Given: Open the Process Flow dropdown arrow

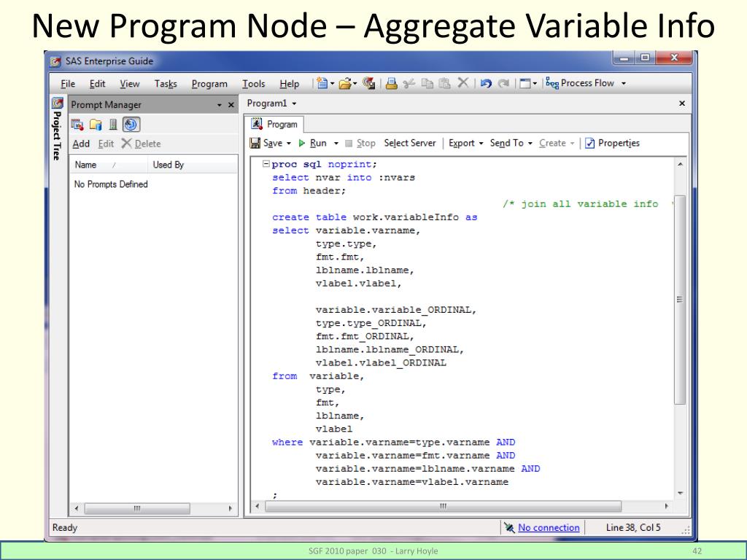Looking at the screenshot, I should pos(624,83).
